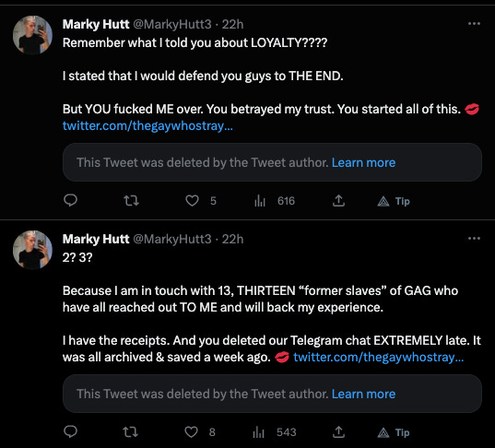
Task: View analytics showing 616 views
Action: click(275, 200)
